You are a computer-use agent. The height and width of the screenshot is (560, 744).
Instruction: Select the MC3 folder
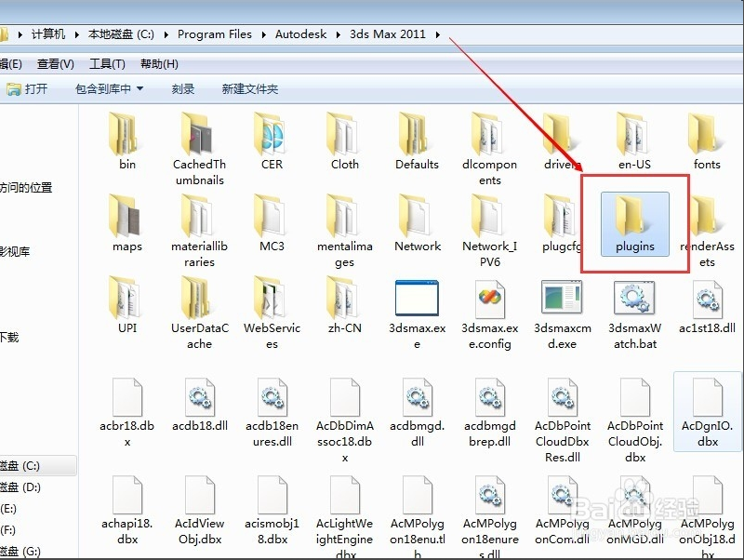click(x=272, y=222)
